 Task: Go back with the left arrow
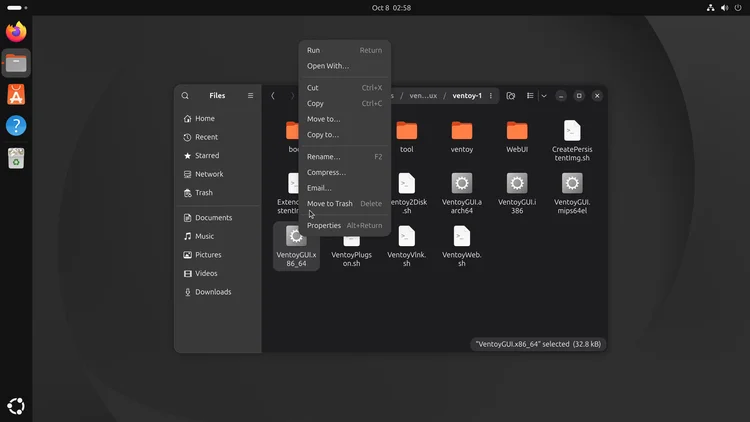[x=273, y=96]
